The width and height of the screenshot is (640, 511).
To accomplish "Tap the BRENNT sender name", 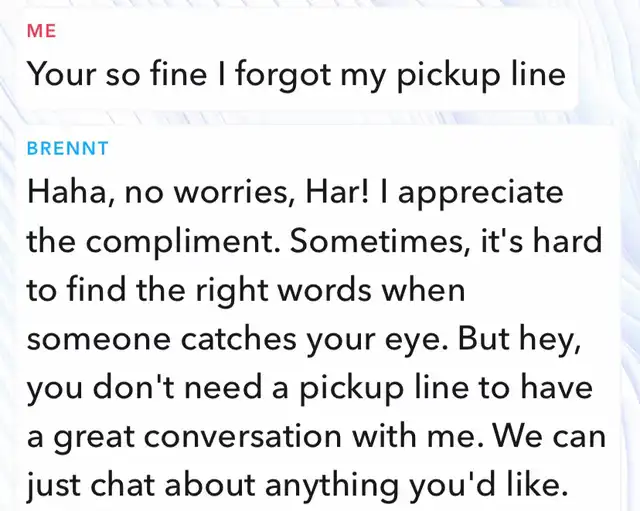I will point(67,148).
